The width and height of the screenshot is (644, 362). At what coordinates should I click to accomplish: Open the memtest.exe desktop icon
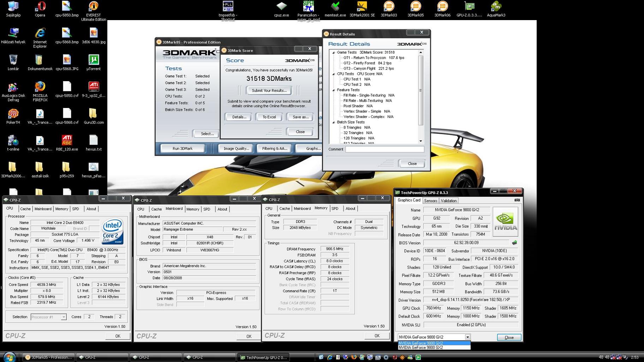pos(335,9)
